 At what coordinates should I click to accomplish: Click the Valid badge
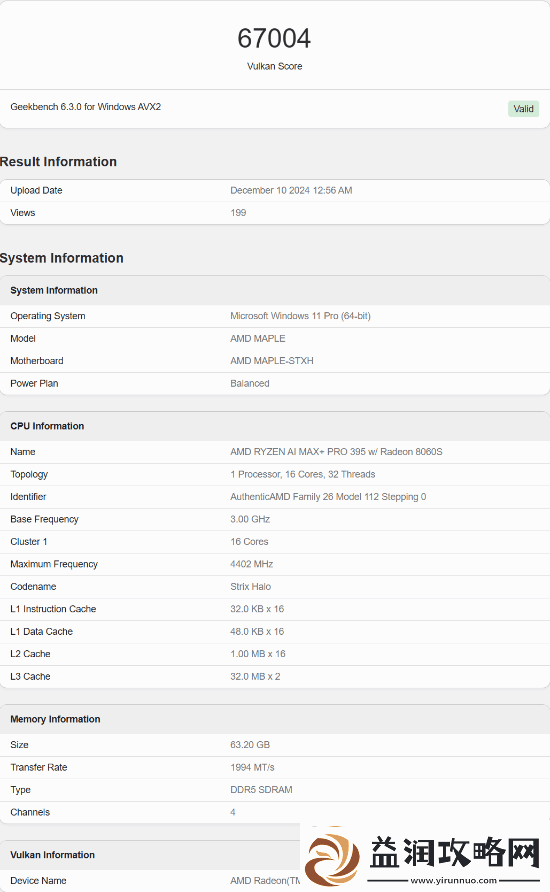[523, 109]
